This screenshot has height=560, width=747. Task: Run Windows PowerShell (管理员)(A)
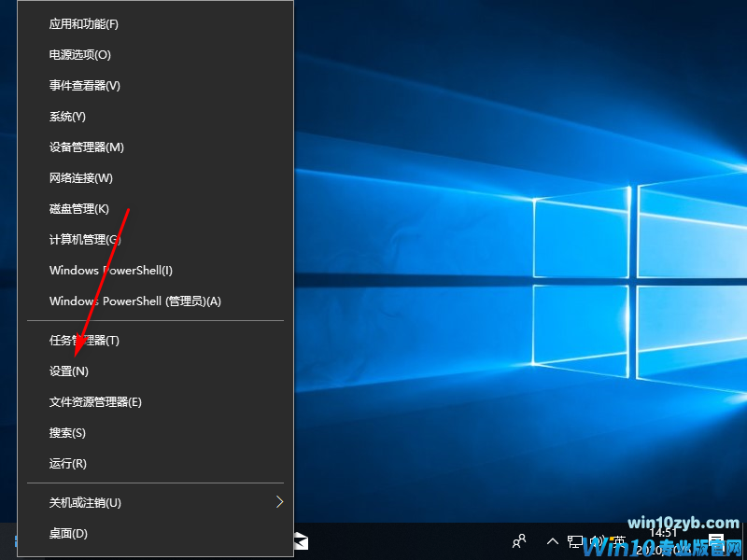134,301
